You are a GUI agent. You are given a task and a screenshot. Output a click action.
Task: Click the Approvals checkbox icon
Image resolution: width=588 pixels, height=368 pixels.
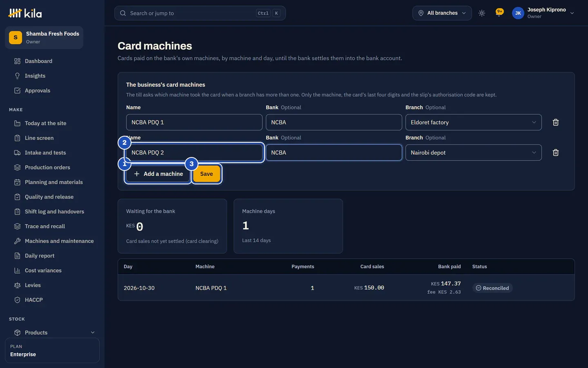click(17, 90)
